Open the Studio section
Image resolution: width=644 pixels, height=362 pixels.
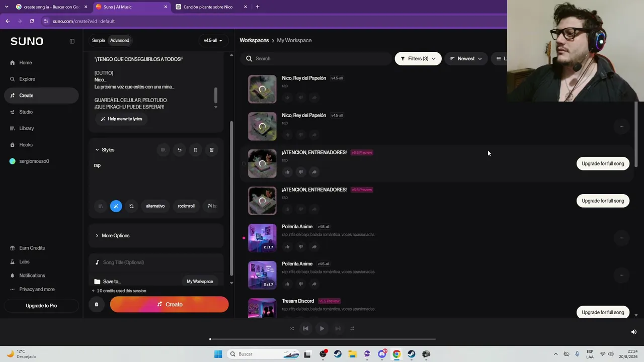click(26, 112)
